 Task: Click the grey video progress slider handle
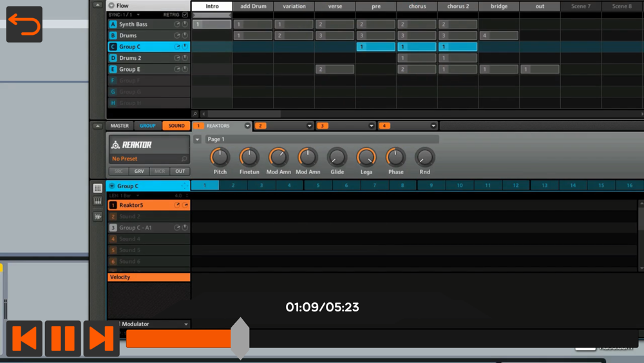pyautogui.click(x=240, y=338)
